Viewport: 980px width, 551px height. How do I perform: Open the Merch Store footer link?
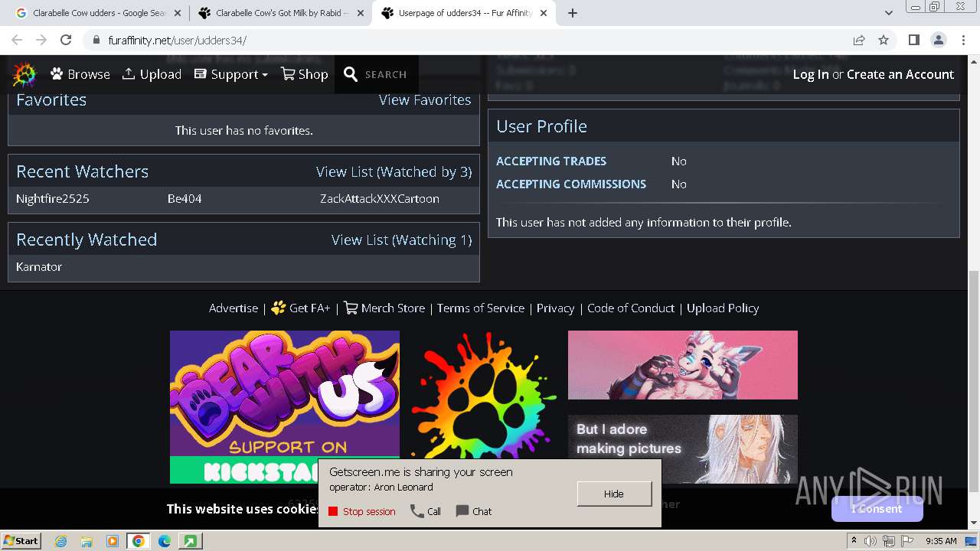(x=384, y=308)
